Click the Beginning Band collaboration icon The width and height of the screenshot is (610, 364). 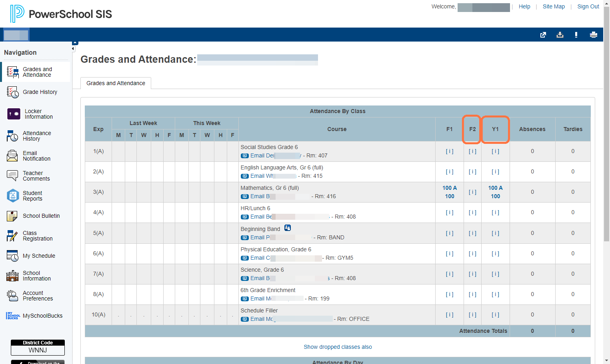[x=288, y=228]
